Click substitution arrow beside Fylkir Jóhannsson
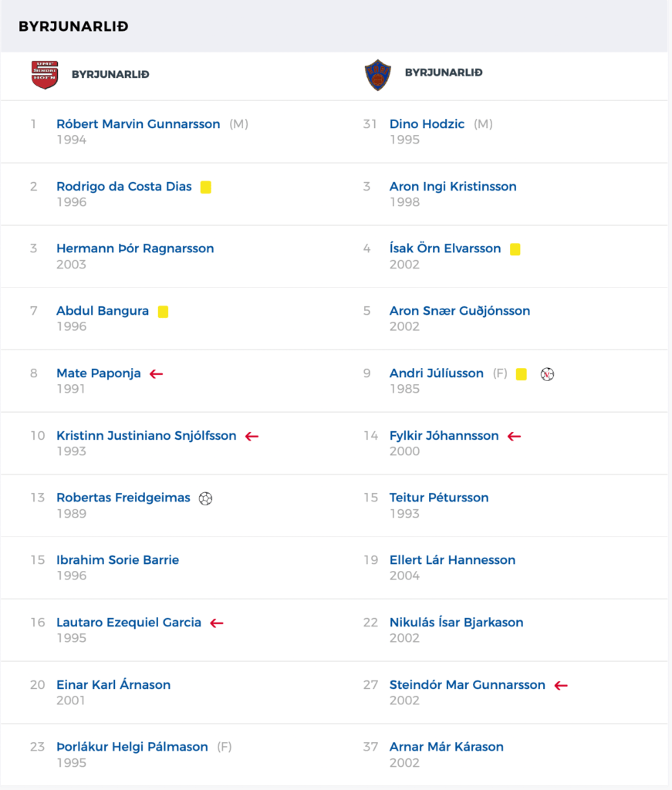 [515, 437]
